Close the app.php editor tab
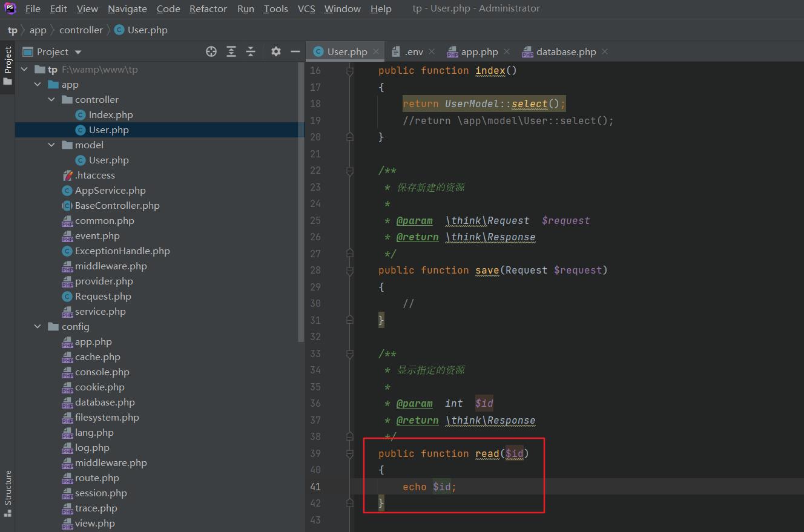 [x=507, y=52]
